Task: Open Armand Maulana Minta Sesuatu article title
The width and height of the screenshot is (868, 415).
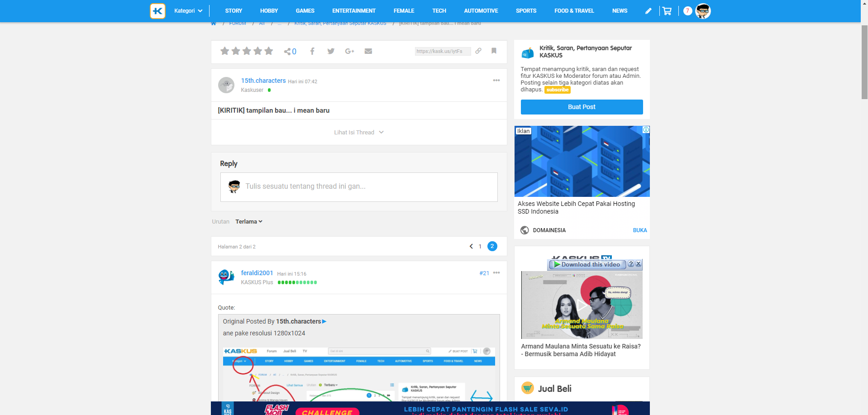Action: click(x=581, y=350)
